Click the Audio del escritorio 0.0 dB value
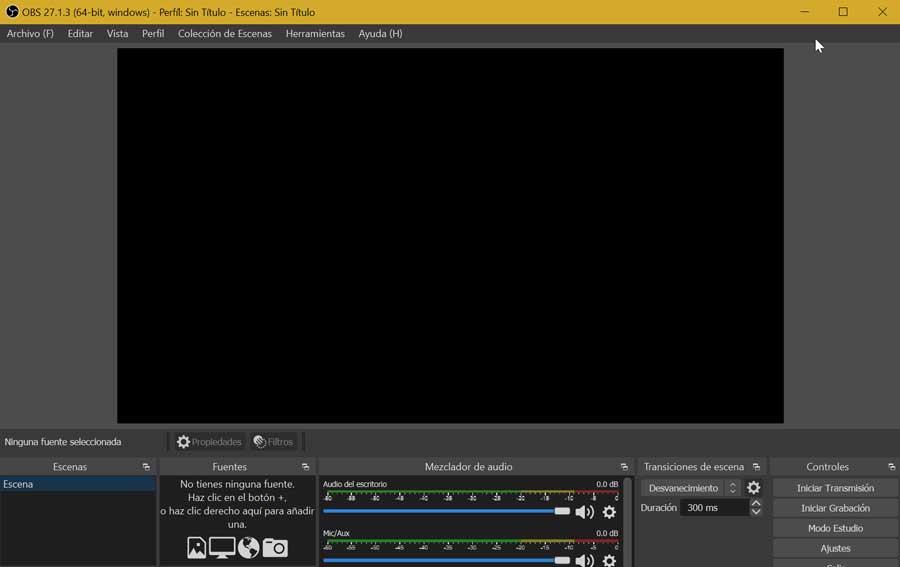The width and height of the screenshot is (900, 567). pos(607,484)
